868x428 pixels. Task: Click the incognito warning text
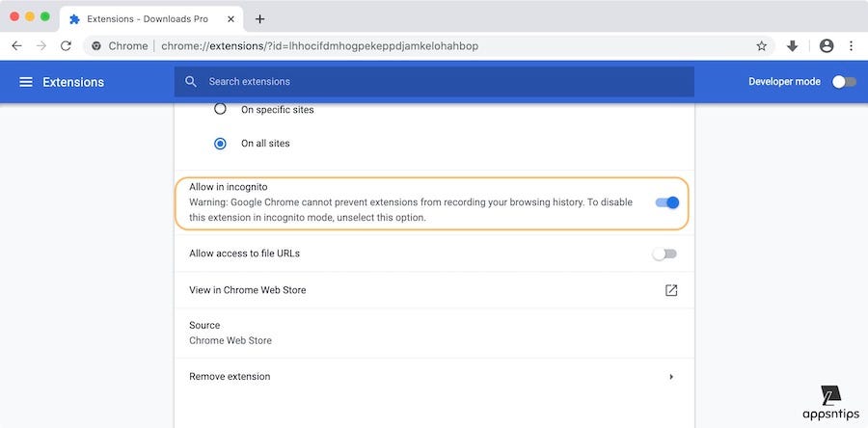click(x=411, y=210)
